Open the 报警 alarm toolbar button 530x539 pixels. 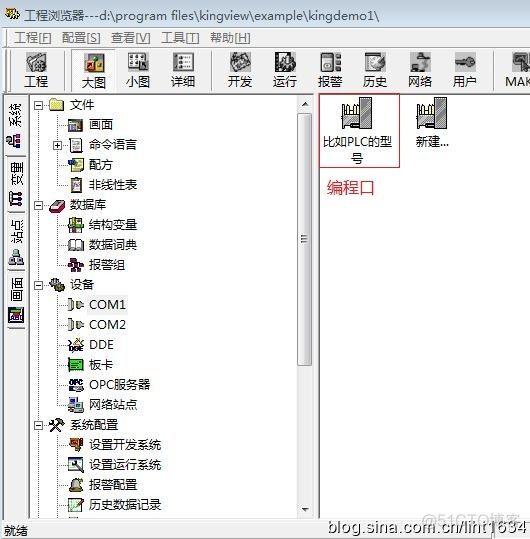[x=330, y=70]
